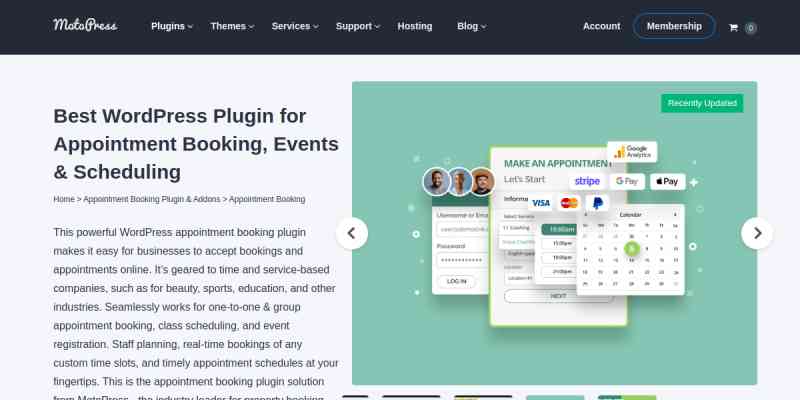
Task: Click the Home breadcrumb link
Action: point(64,199)
